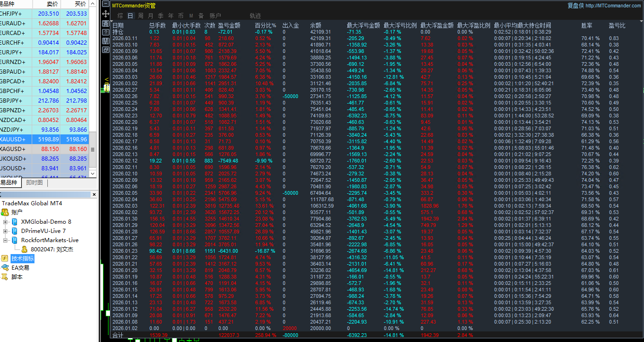This screenshot has height=342, width=644.
Task: Select the 8002047: 刘文杰 account
Action: pyautogui.click(x=52, y=249)
